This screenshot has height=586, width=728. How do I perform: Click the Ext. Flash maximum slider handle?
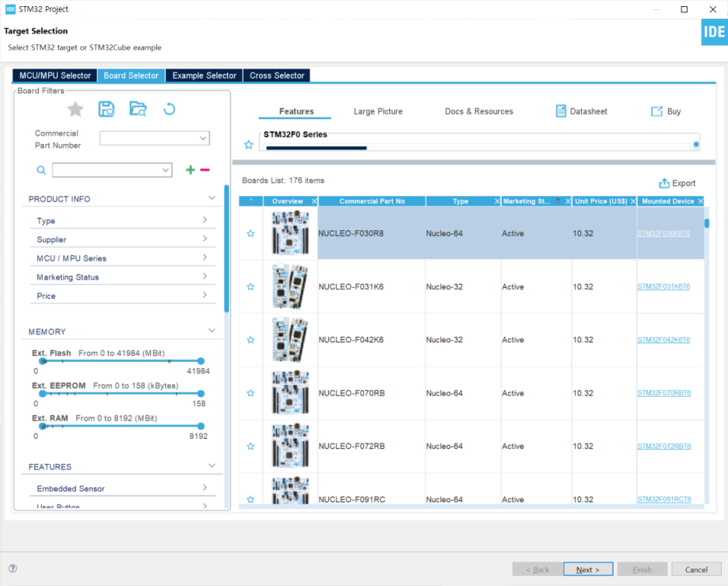201,361
